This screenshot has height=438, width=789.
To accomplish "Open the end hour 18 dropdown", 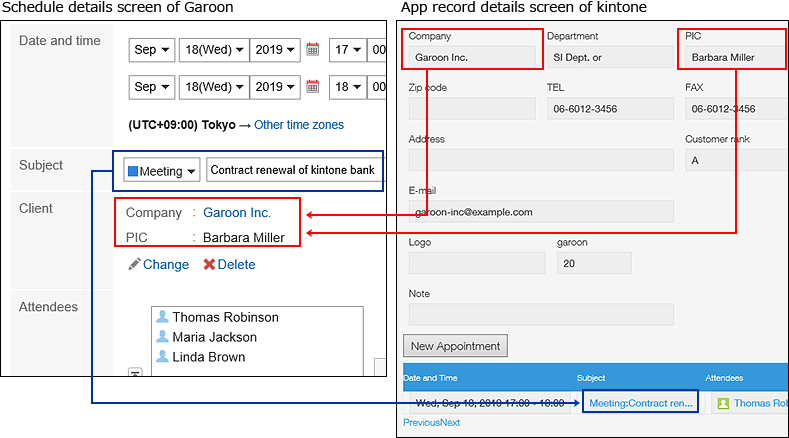I will tap(348, 87).
